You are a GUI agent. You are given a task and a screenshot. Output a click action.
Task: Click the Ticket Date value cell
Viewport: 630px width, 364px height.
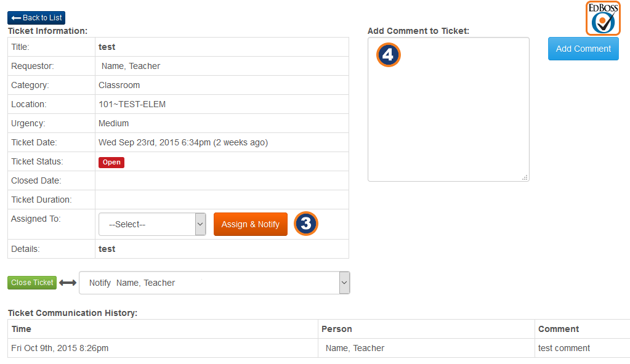183,142
